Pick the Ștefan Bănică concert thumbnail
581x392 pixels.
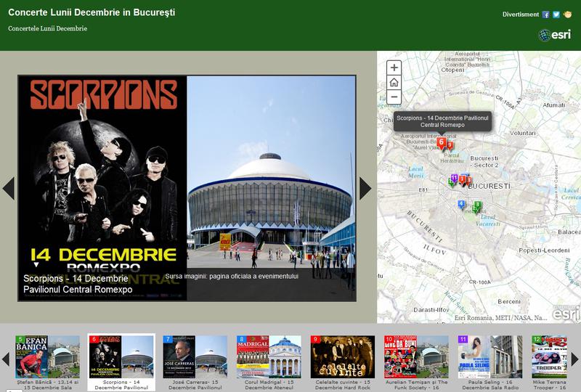click(x=47, y=357)
